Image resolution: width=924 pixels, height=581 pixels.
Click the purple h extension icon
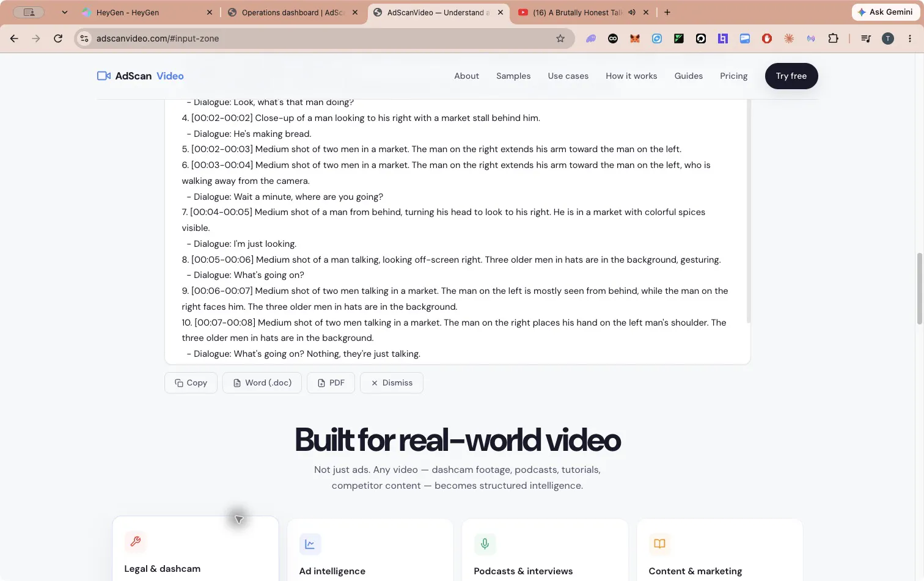click(723, 38)
